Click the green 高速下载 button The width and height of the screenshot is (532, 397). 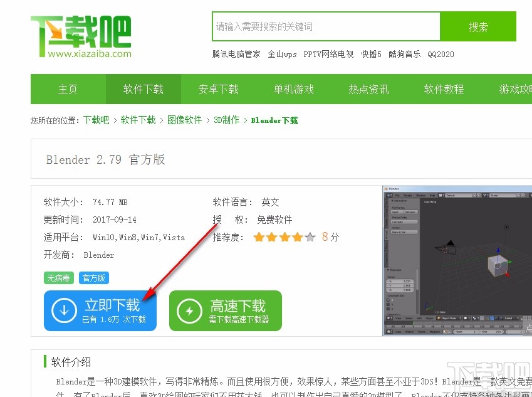pos(226,310)
